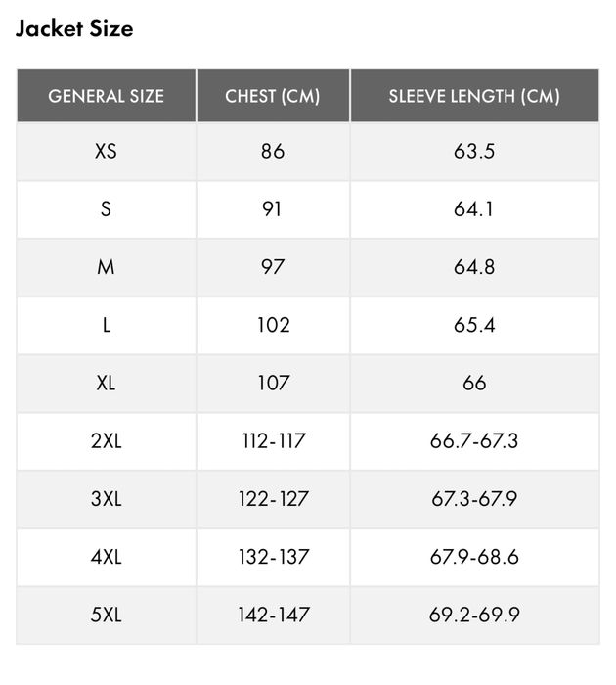Select sleeve length 66 cell
Screen dimensions: 616x685
pyautogui.click(x=474, y=383)
